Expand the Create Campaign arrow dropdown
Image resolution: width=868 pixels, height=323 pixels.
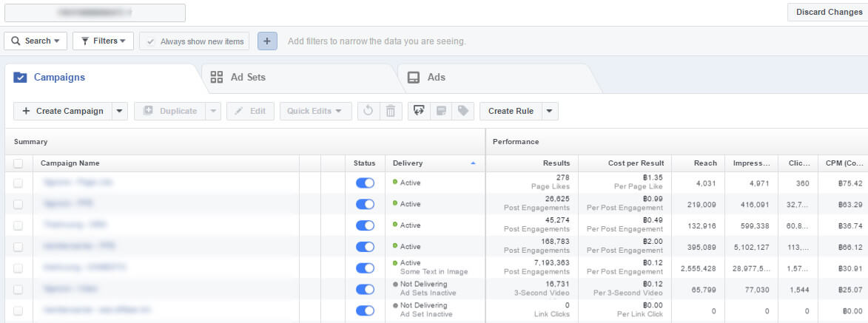click(x=120, y=111)
